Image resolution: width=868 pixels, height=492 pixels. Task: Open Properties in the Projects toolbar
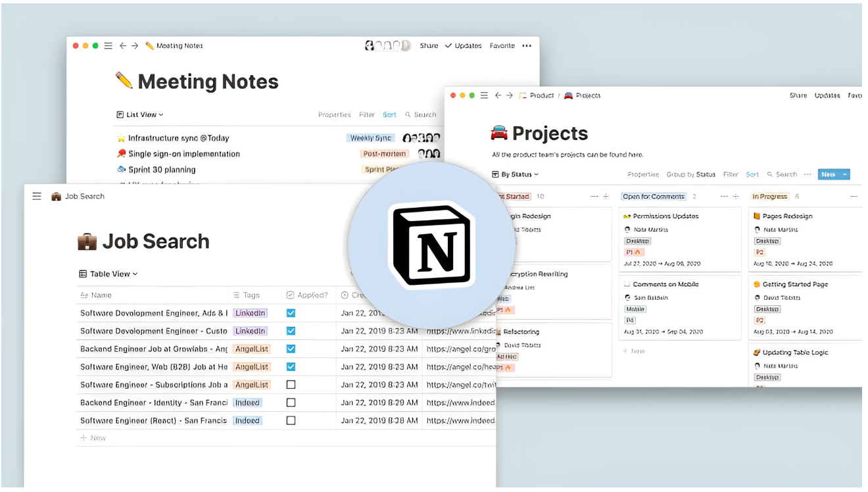(643, 174)
